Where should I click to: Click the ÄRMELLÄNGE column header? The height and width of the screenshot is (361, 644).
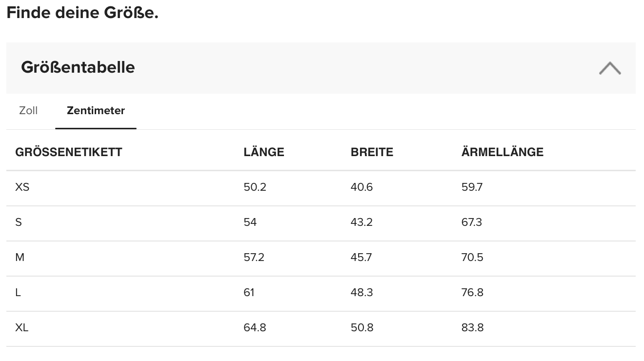(502, 152)
